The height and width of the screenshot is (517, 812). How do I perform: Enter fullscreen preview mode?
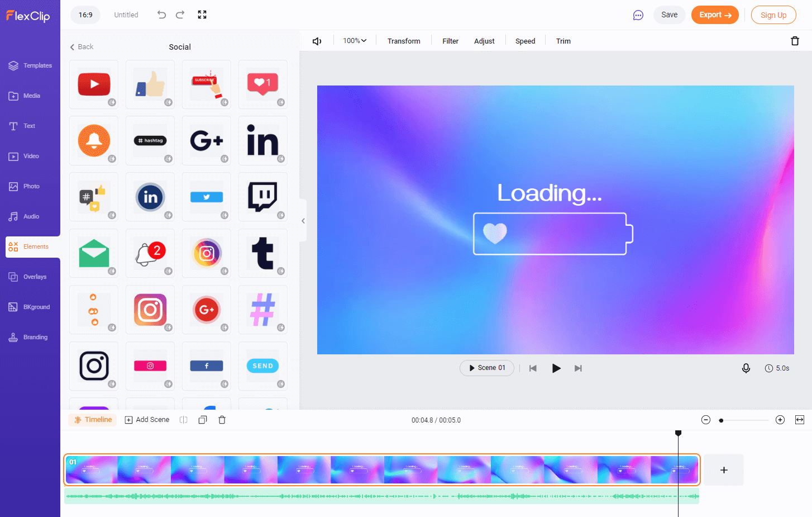click(x=202, y=15)
